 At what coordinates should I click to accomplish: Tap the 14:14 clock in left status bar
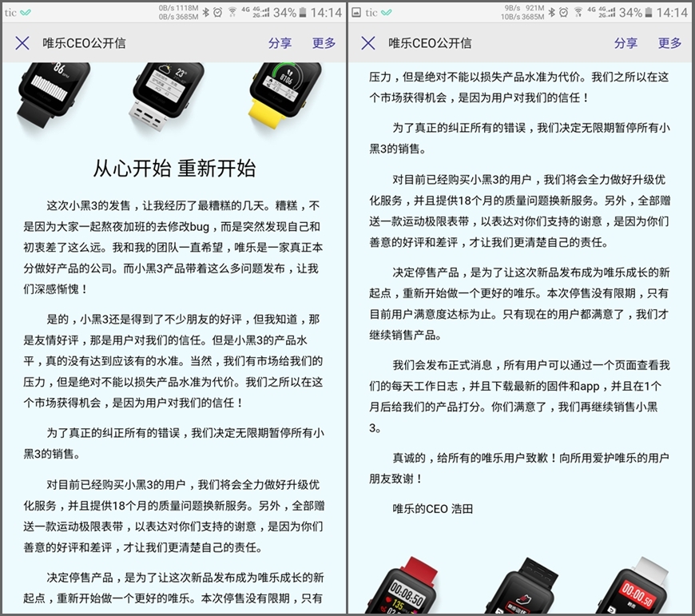click(x=326, y=13)
